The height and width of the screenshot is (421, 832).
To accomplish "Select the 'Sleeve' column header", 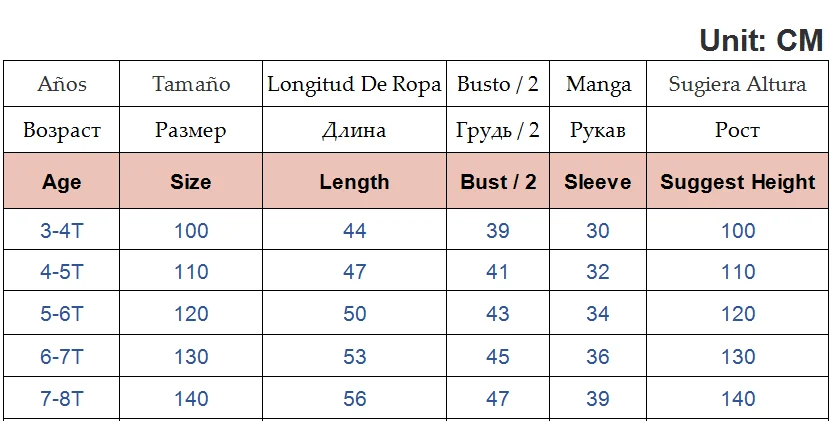I will point(598,182).
